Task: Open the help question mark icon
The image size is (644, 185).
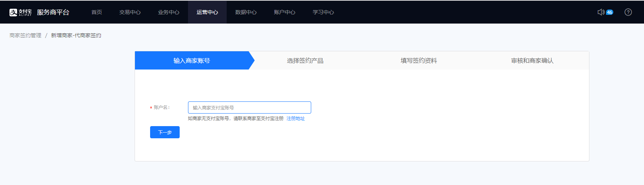Action: tap(628, 12)
